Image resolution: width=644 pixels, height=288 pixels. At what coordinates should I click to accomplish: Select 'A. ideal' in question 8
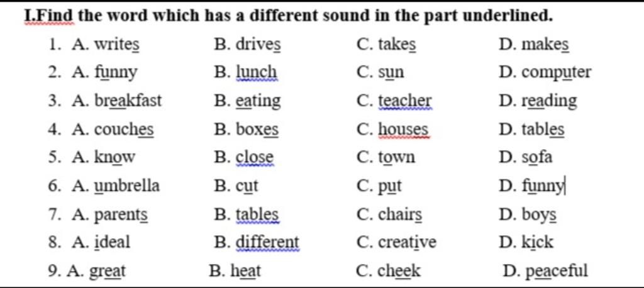[101, 242]
